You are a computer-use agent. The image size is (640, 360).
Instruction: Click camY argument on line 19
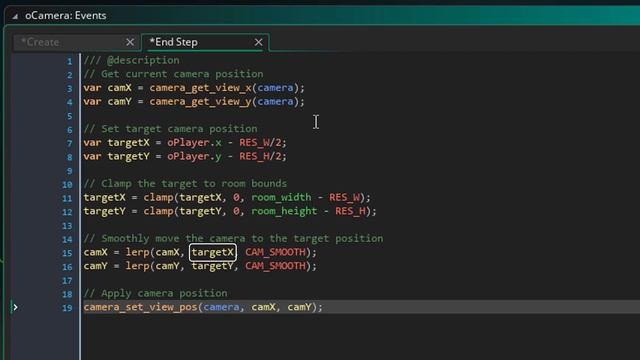(299, 307)
